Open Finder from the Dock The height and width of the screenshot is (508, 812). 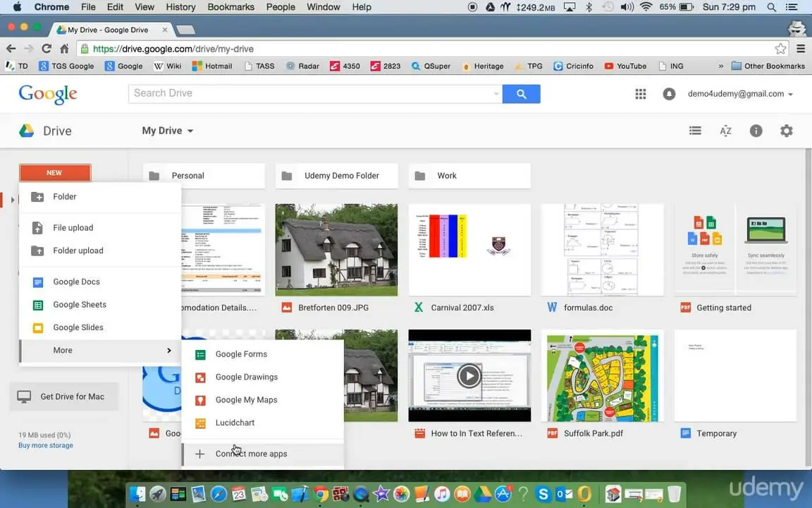[137, 494]
